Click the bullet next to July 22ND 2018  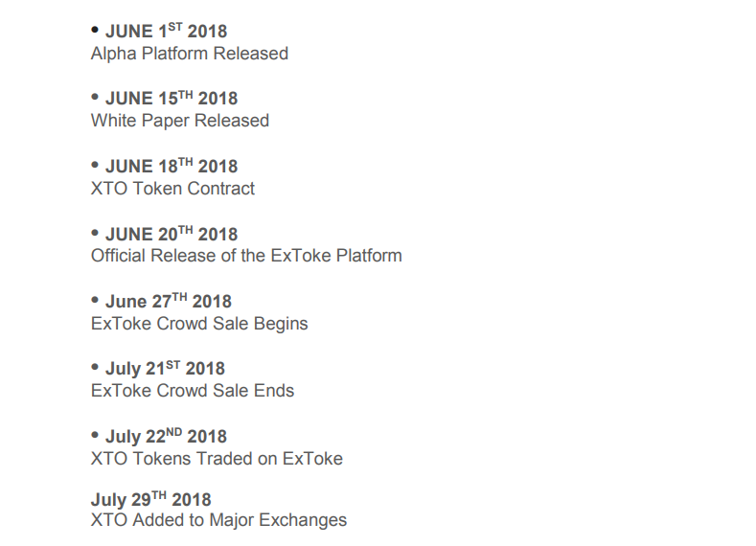click(x=95, y=436)
